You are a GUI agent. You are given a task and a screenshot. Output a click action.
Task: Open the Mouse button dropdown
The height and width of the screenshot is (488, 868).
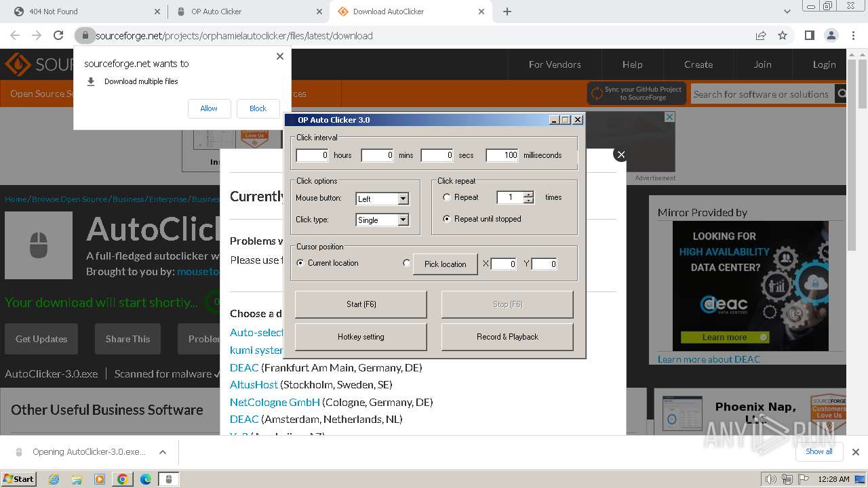pos(403,199)
